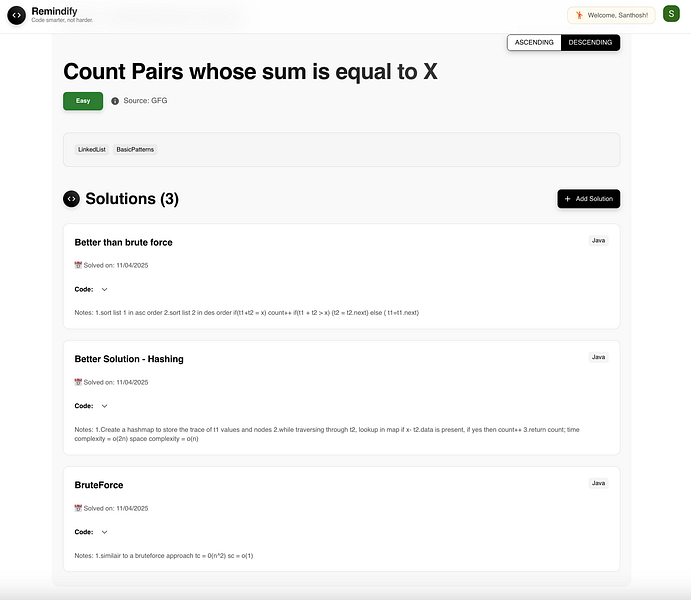Open the Better Solution - Hashing title
The width and height of the screenshot is (691, 600).
pyautogui.click(x=129, y=359)
